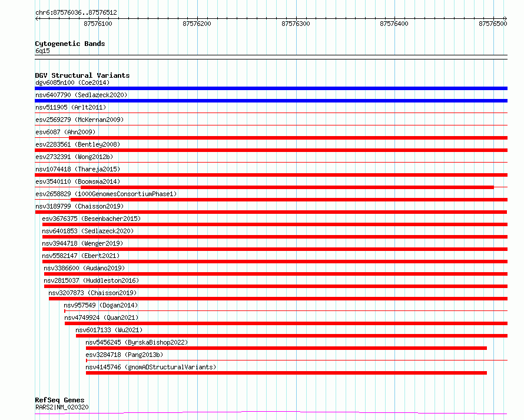
Task: Click the red bar under nsv3189799
Action: [271, 212]
